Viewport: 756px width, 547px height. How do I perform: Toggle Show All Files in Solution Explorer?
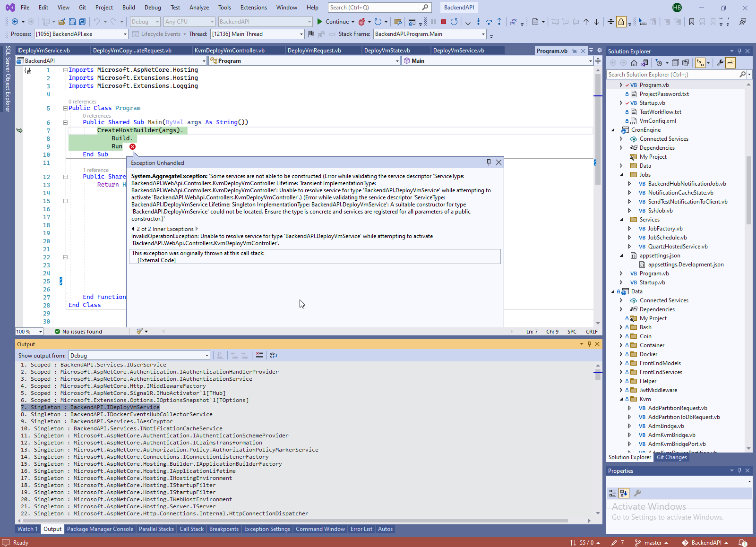tap(686, 63)
